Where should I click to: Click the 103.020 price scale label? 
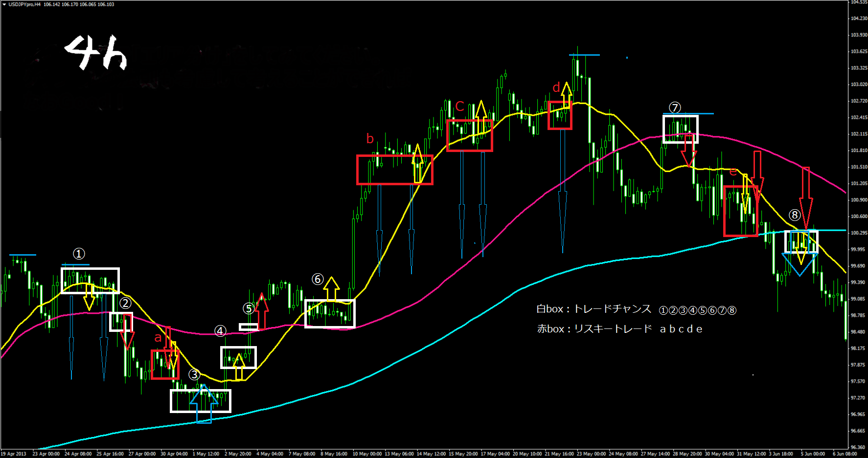click(x=859, y=85)
